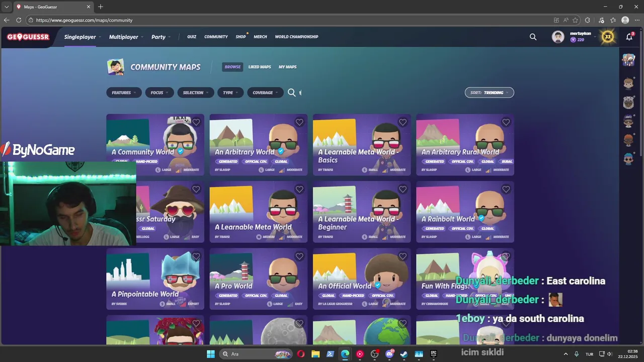Screen dimensions: 644x362
Task: Open the Quiz page
Action: (x=192, y=37)
